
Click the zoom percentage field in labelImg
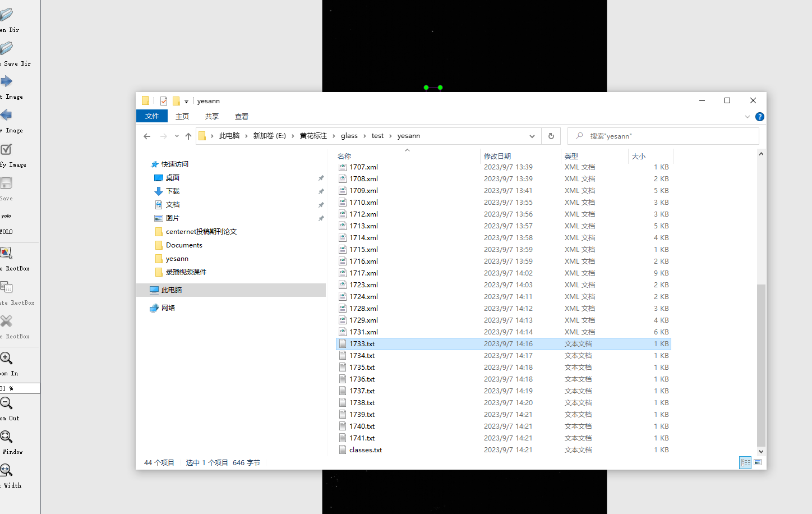pyautogui.click(x=20, y=388)
